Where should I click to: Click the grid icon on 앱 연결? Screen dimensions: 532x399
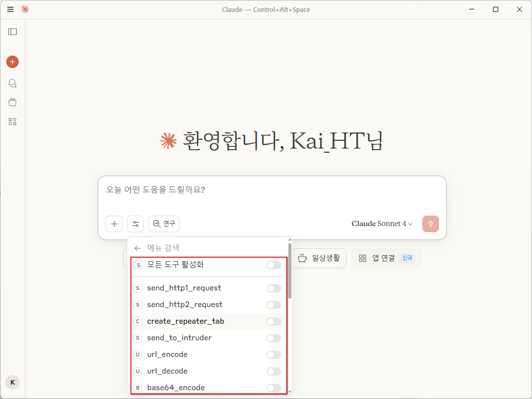tap(362, 259)
